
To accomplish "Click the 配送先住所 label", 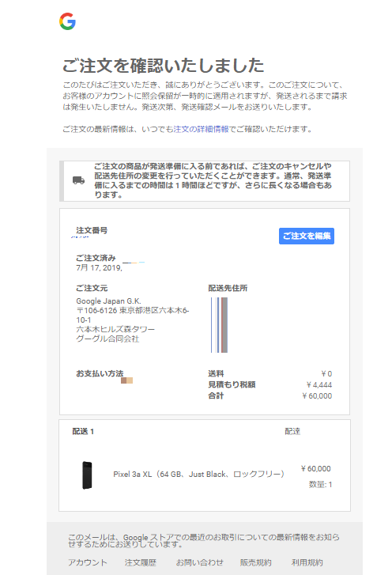I will click(228, 288).
